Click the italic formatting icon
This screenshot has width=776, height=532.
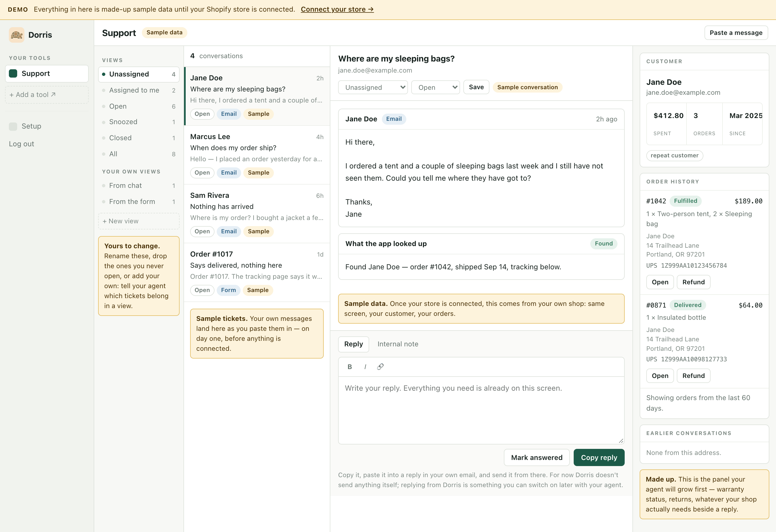[x=365, y=367]
